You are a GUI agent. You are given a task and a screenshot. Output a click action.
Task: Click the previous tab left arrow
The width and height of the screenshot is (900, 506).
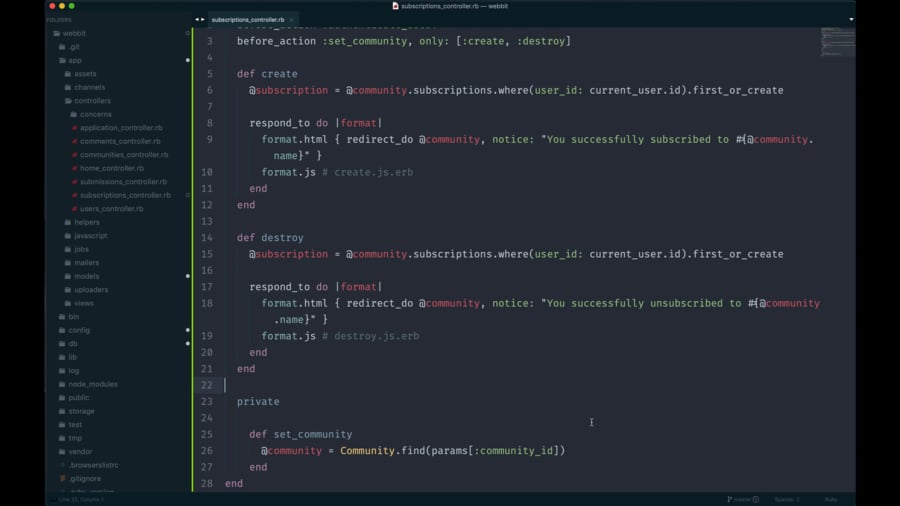click(x=197, y=20)
